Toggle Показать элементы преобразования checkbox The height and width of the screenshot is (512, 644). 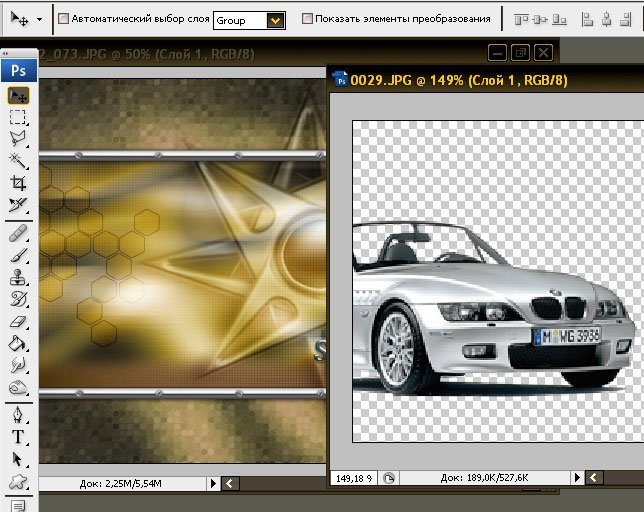(x=307, y=18)
